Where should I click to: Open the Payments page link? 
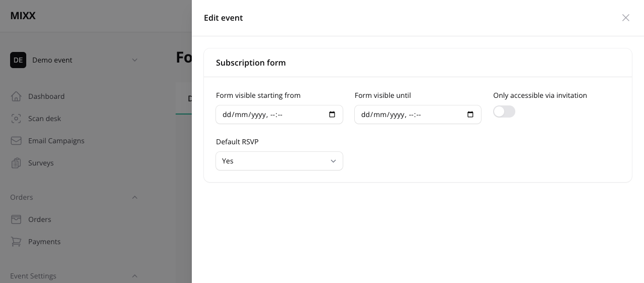tap(44, 242)
